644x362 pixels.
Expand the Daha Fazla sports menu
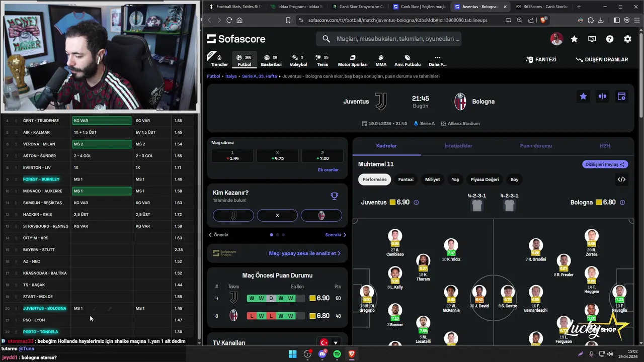[437, 60]
